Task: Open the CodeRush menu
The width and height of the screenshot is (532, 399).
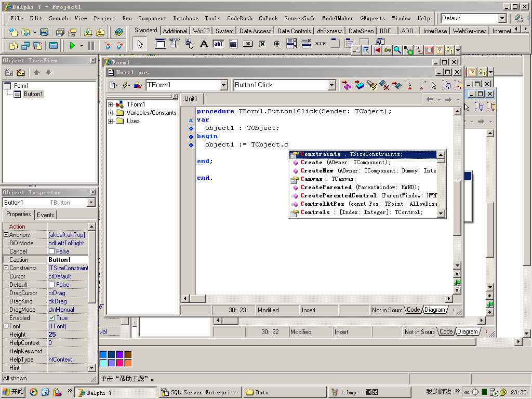Action: (240, 18)
